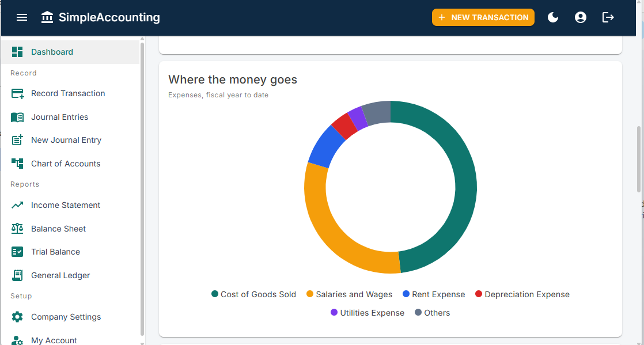Click the red Depreciation donut segment
Image resolution: width=644 pixels, height=345 pixels.
click(x=345, y=127)
